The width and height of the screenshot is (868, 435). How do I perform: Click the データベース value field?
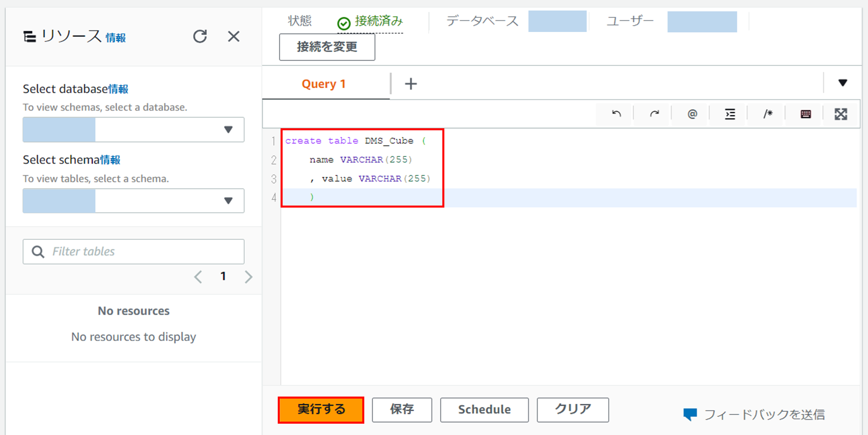click(558, 21)
